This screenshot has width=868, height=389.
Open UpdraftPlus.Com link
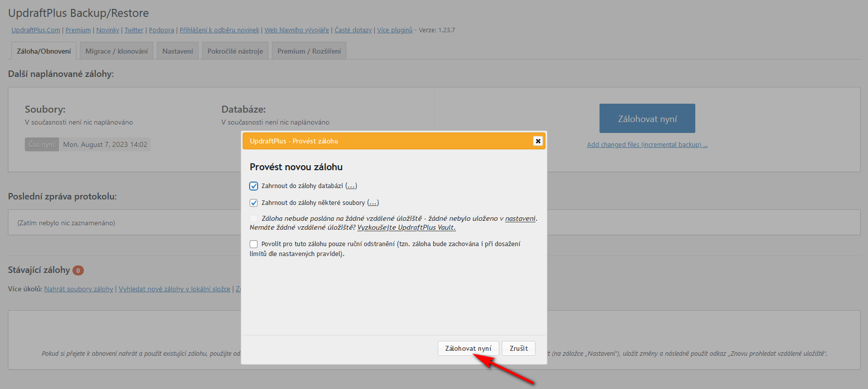(36, 30)
